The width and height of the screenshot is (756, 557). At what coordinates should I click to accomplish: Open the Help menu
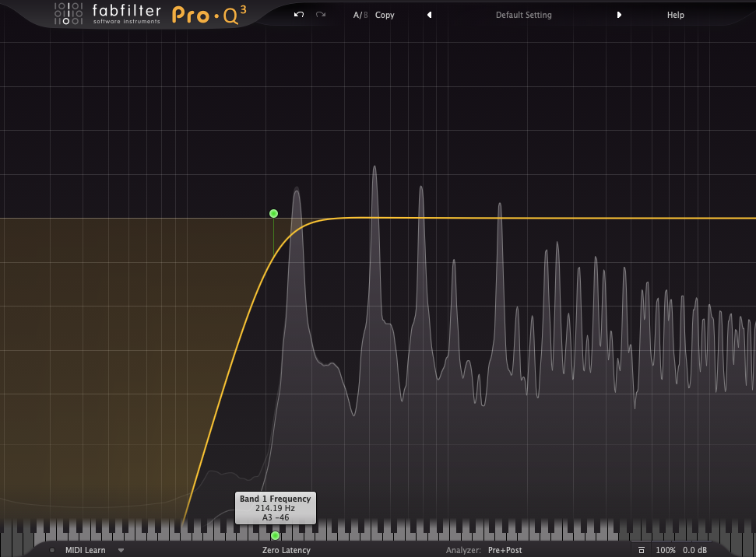[676, 15]
